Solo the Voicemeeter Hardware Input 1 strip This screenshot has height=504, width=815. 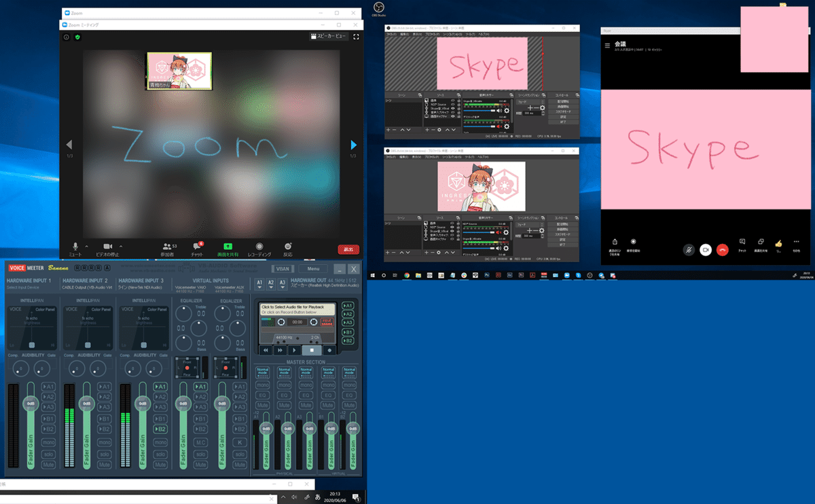pyautogui.click(x=48, y=453)
